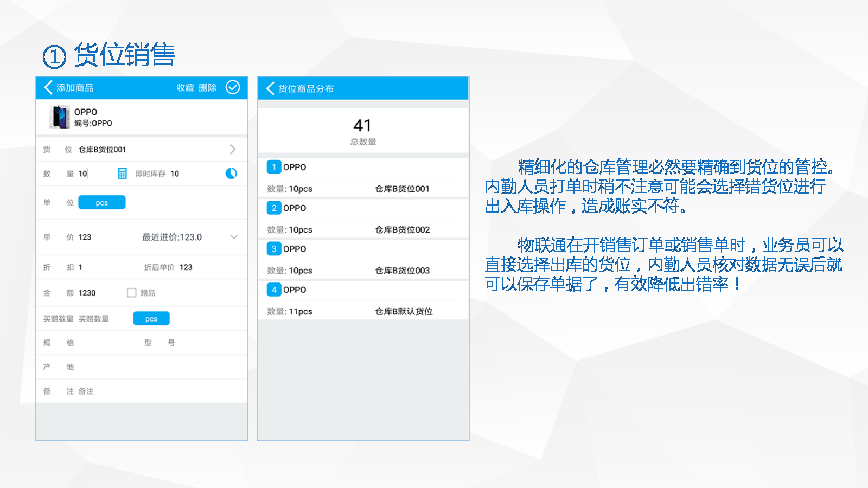Click the 收藏 favorite button
Viewport: 868px width, 488px height.
click(x=185, y=88)
